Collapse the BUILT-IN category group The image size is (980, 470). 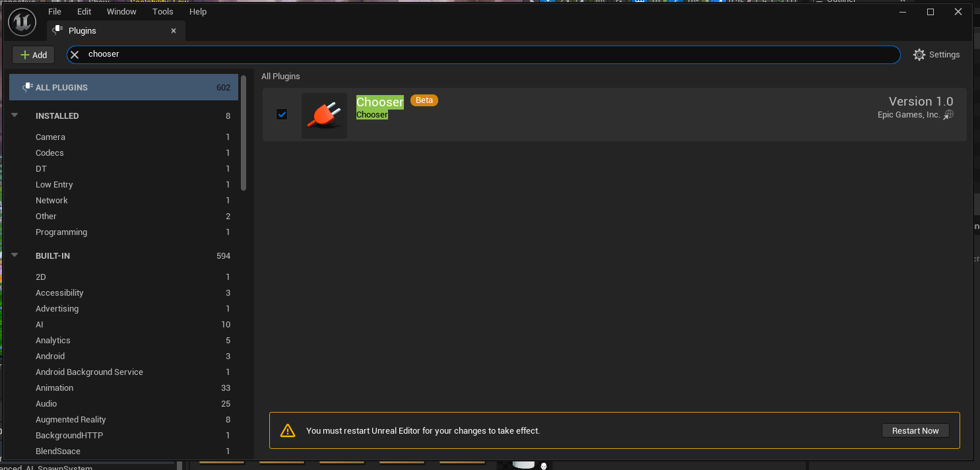15,255
